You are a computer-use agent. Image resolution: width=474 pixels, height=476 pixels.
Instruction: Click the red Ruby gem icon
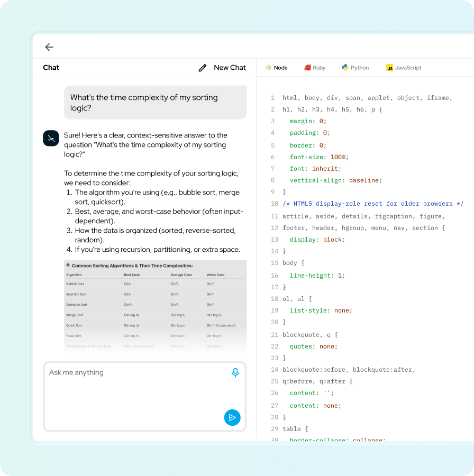click(x=307, y=68)
